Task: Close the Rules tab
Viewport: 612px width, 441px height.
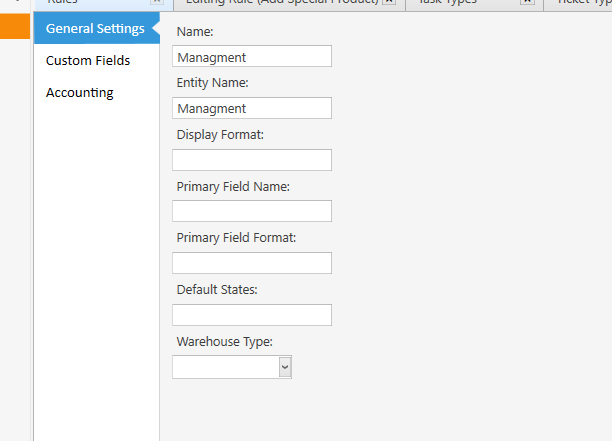Action: [157, 2]
